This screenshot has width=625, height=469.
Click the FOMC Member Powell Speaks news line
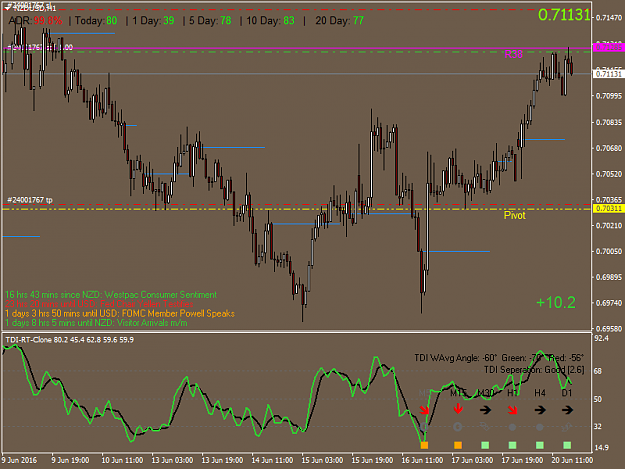[x=120, y=314]
